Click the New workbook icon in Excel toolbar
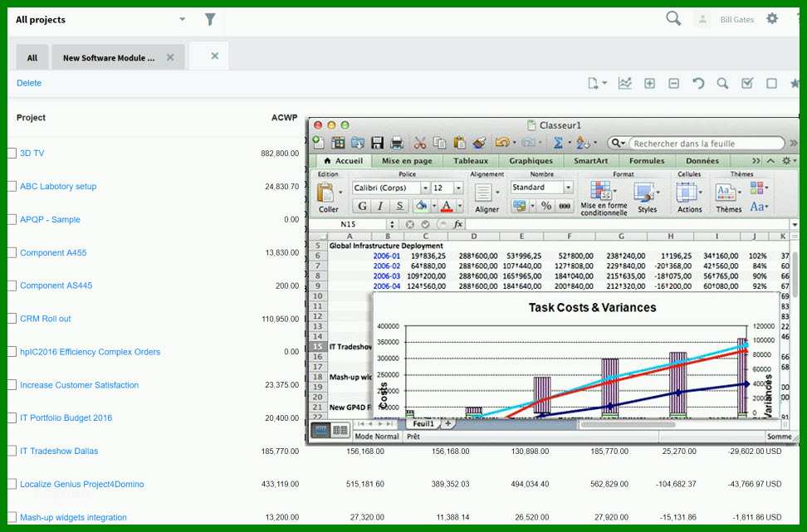The image size is (807, 532). click(319, 143)
